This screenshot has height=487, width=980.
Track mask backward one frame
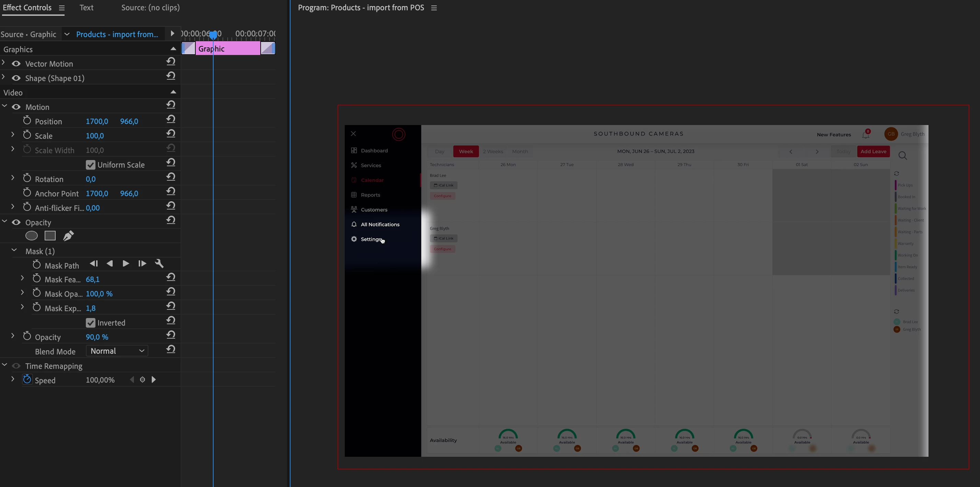tap(94, 263)
